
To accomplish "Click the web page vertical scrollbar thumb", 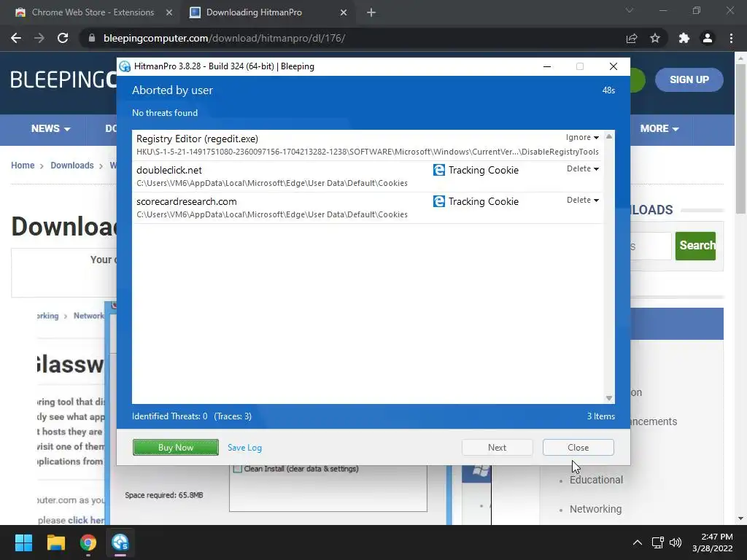I will (x=740, y=138).
